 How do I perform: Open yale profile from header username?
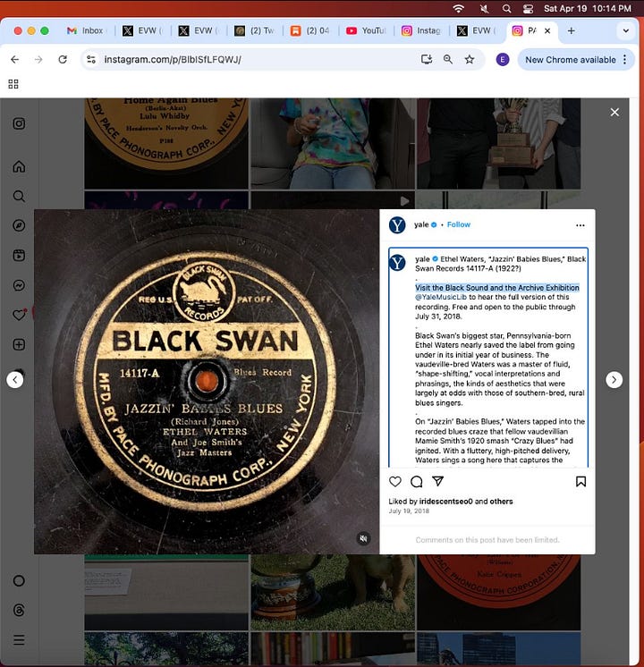pyautogui.click(x=421, y=224)
